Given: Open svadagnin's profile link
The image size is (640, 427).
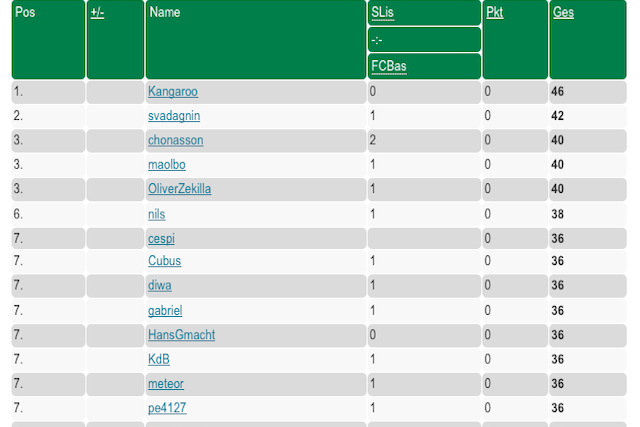Looking at the screenshot, I should pyautogui.click(x=174, y=116).
